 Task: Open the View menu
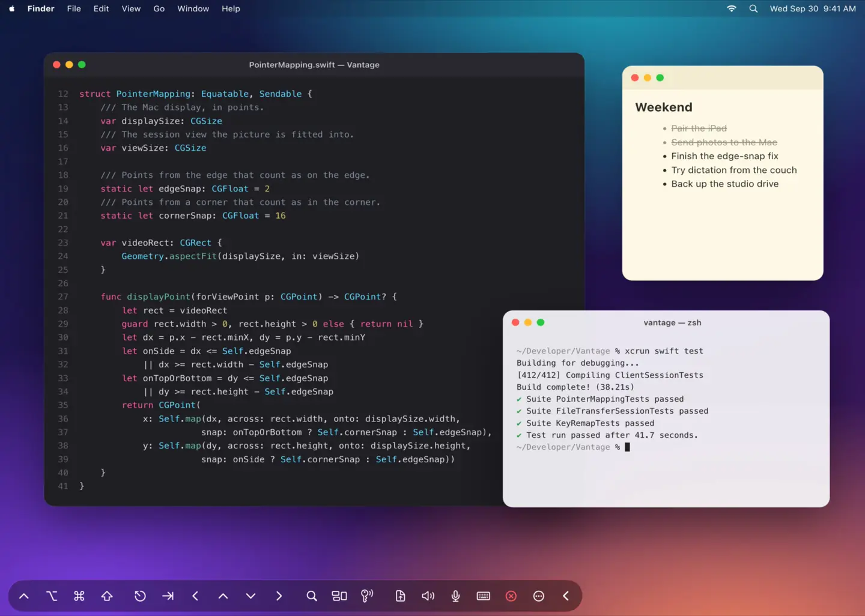[x=131, y=8]
